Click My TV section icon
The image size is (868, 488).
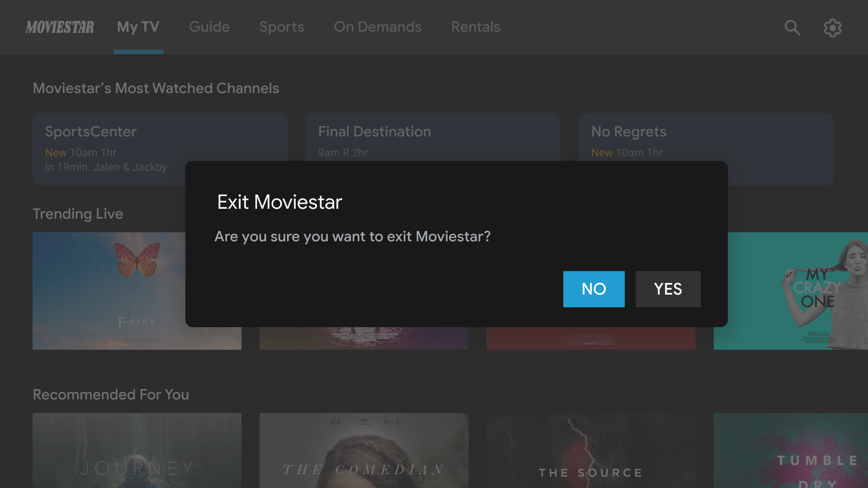[138, 27]
